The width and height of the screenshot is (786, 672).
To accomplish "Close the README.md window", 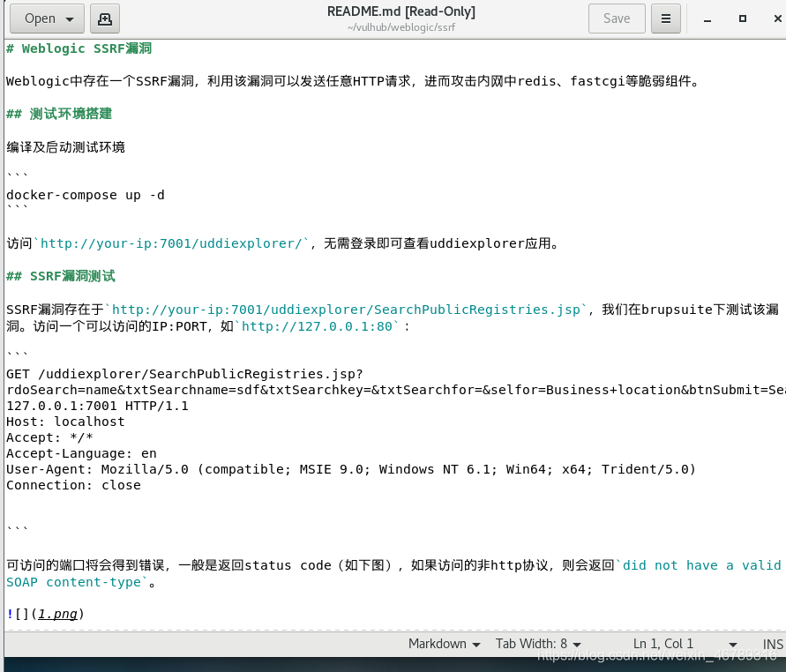I will pyautogui.click(x=777, y=19).
